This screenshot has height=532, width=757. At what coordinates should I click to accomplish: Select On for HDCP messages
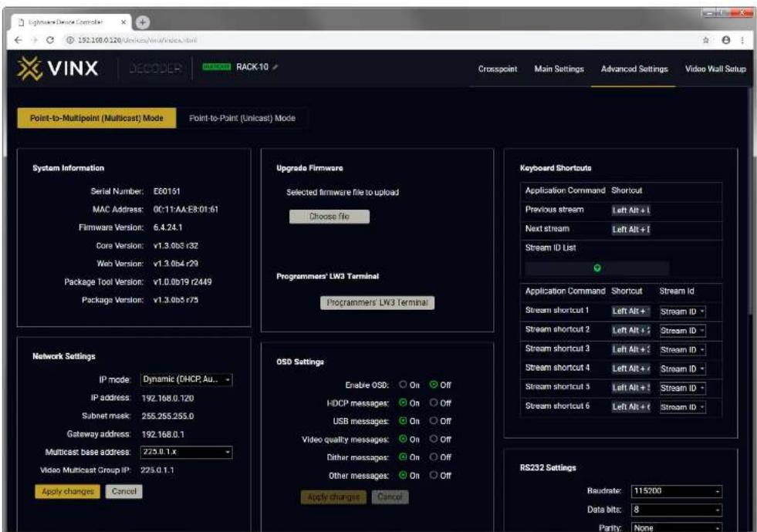coord(403,402)
